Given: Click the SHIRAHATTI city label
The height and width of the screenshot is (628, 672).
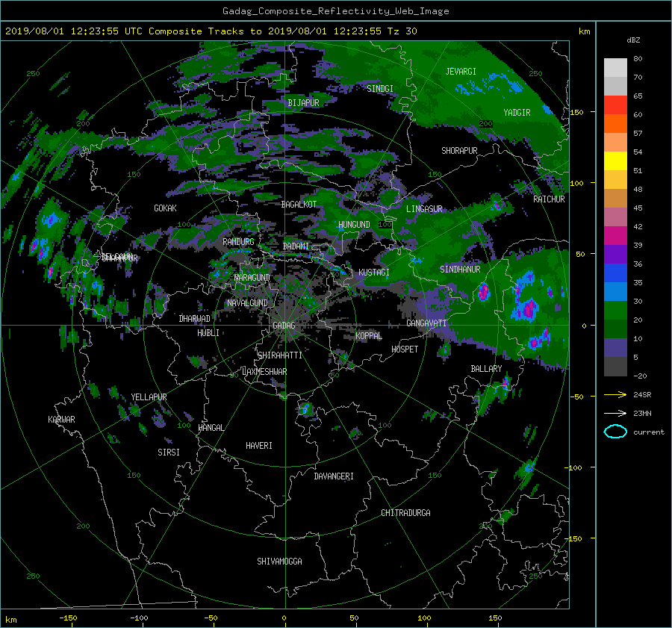Looking at the screenshot, I should click(280, 355).
